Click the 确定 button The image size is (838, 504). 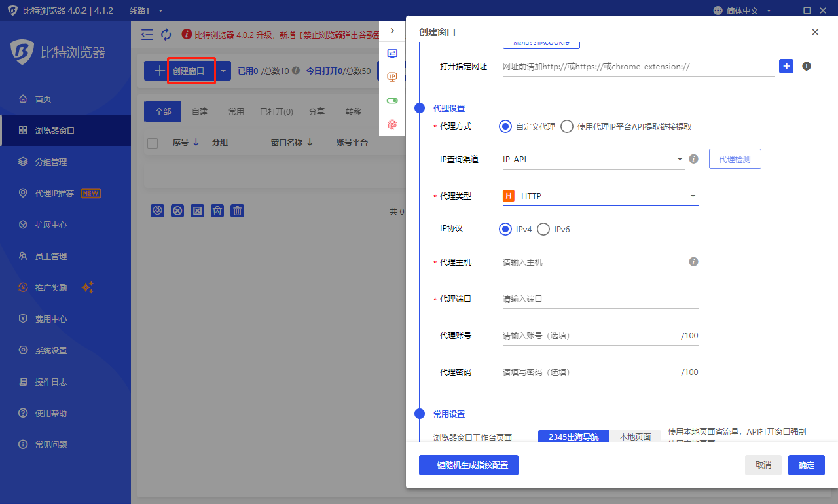[x=807, y=465]
